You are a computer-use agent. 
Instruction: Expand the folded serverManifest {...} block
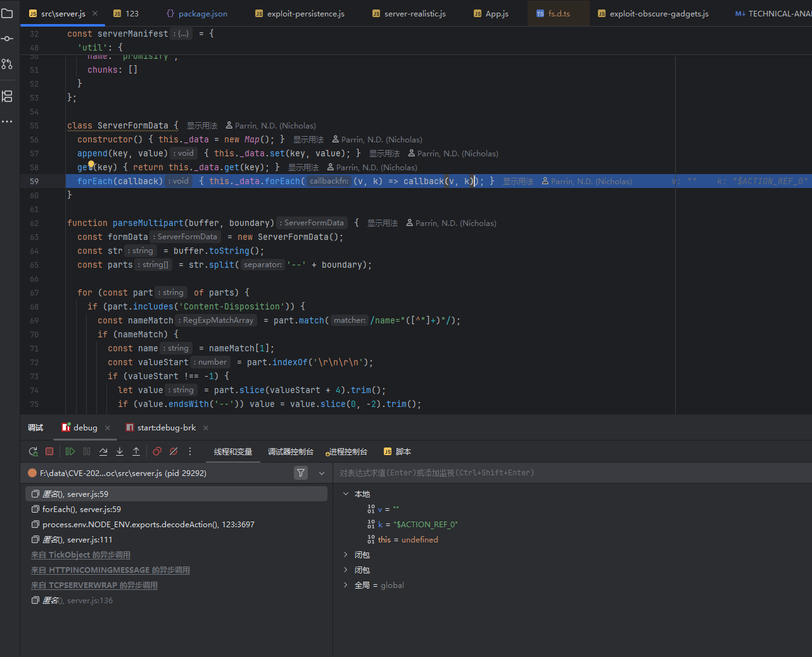181,34
